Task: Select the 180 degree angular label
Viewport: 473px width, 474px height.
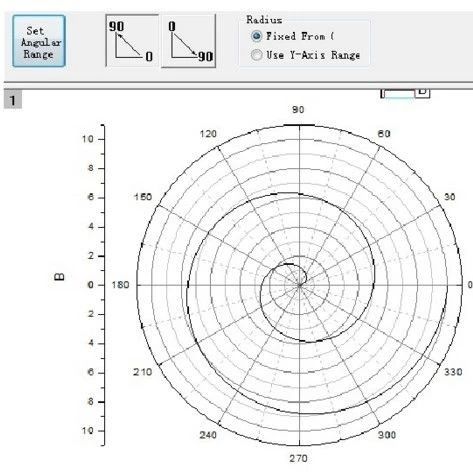Action: click(120, 285)
